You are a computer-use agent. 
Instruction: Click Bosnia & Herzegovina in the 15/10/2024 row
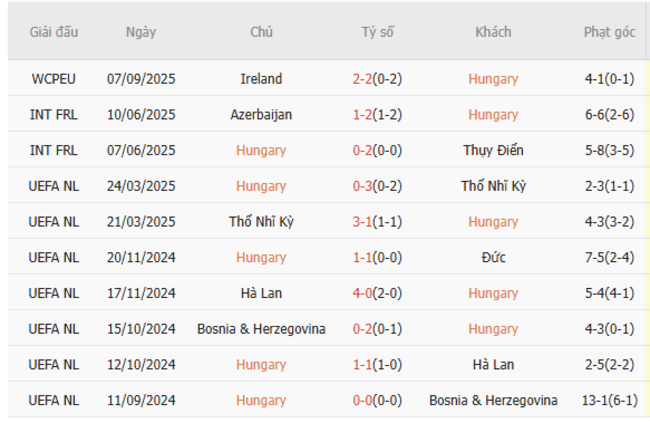[261, 329]
